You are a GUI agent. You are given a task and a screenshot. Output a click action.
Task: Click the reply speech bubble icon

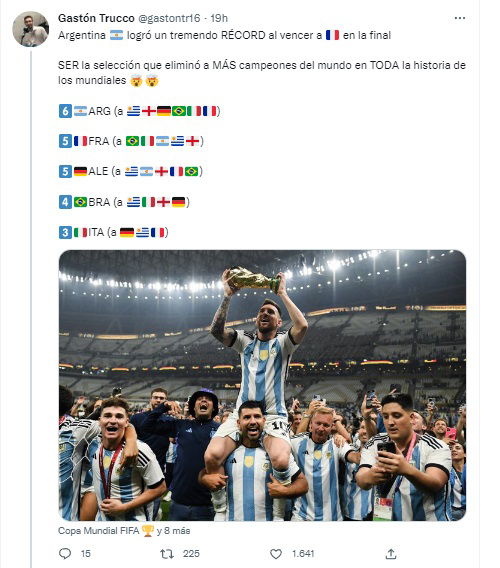65,554
